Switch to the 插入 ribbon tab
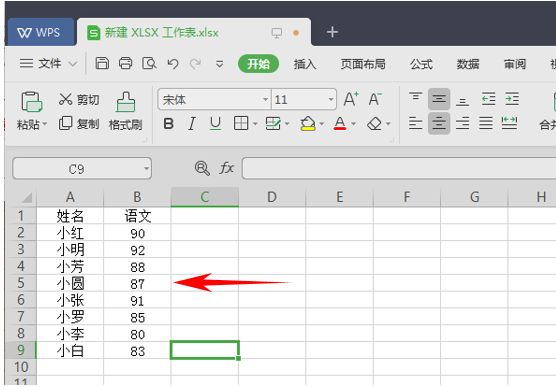 [305, 64]
